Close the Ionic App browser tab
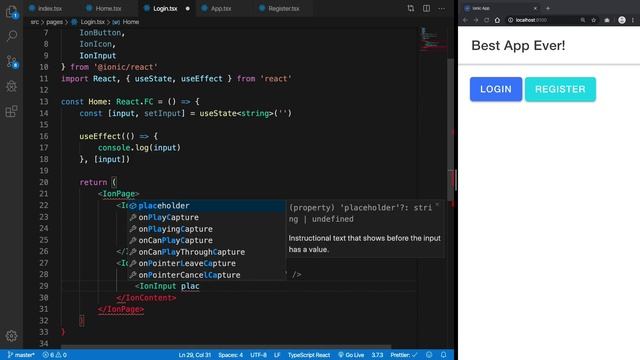 click(535, 8)
